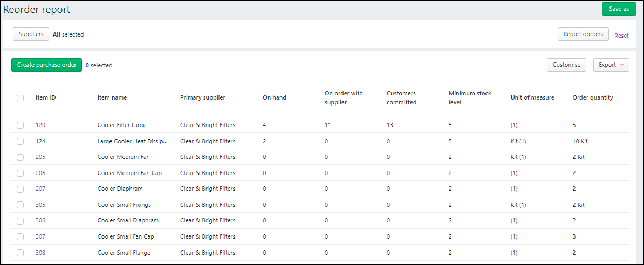This screenshot has height=265, width=644.
Task: Toggle the select-all checkbox in header
Action: (20, 98)
